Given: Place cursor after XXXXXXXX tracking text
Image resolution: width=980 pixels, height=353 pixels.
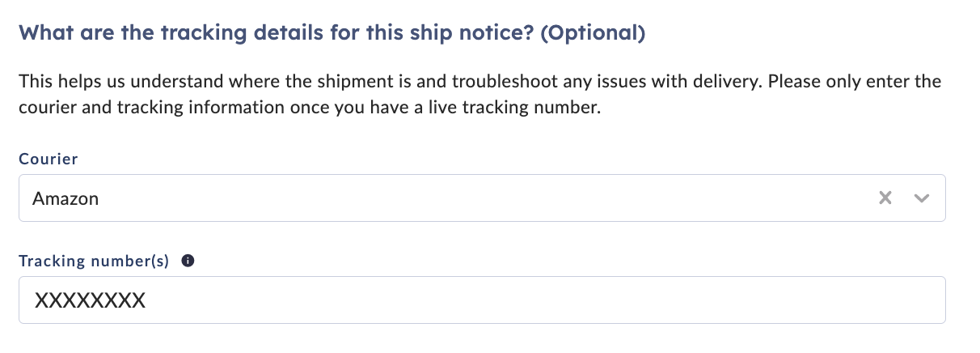Looking at the screenshot, I should tap(146, 300).
